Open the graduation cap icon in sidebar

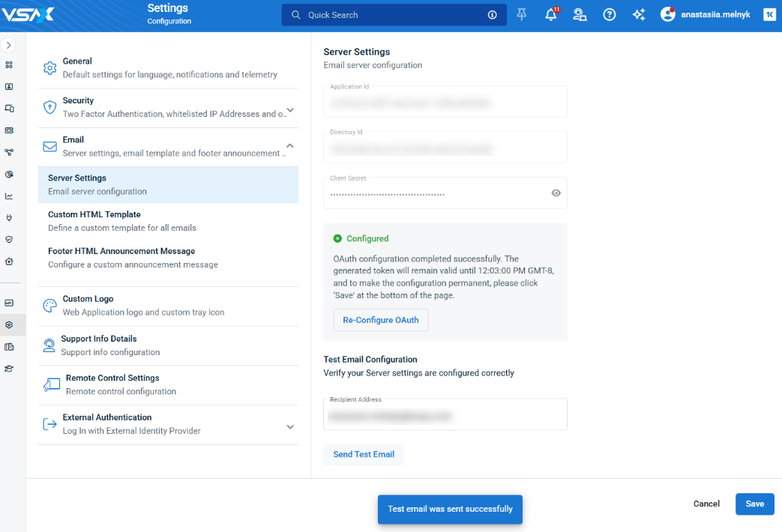point(9,369)
